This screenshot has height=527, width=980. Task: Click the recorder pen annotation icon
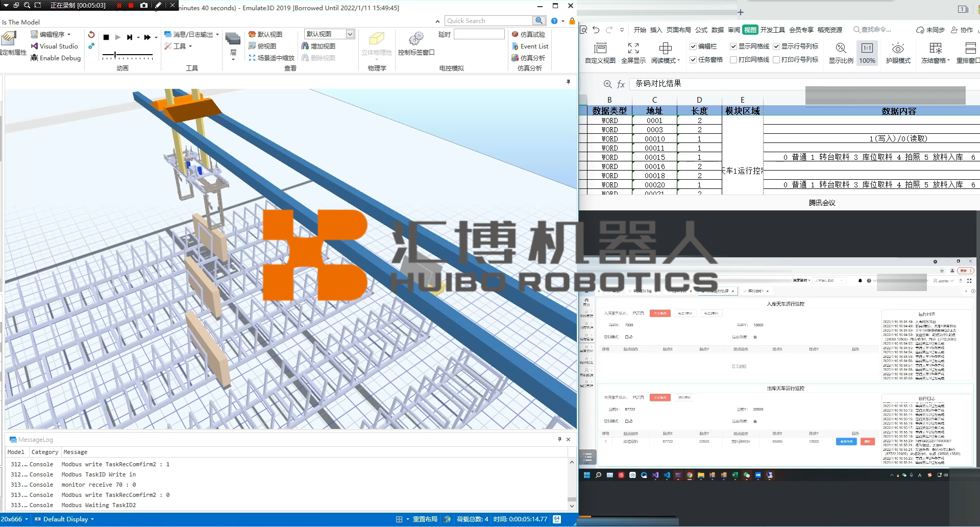pyautogui.click(x=158, y=5)
